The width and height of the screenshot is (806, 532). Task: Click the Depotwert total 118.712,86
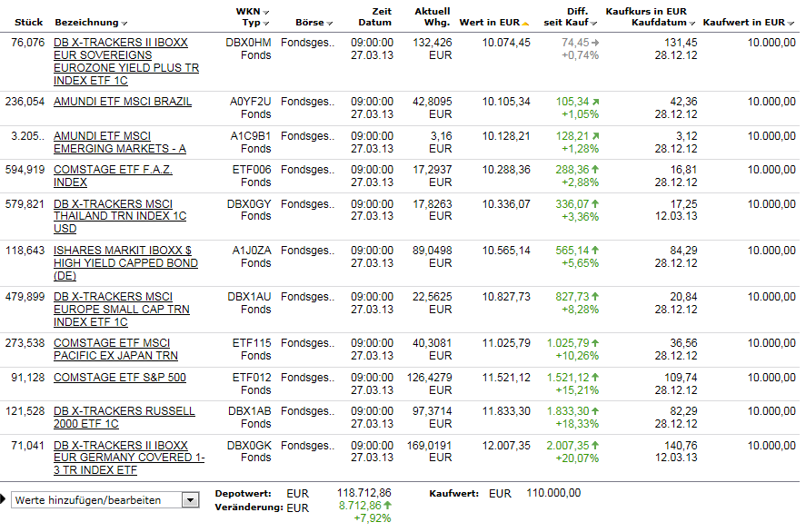click(x=364, y=493)
